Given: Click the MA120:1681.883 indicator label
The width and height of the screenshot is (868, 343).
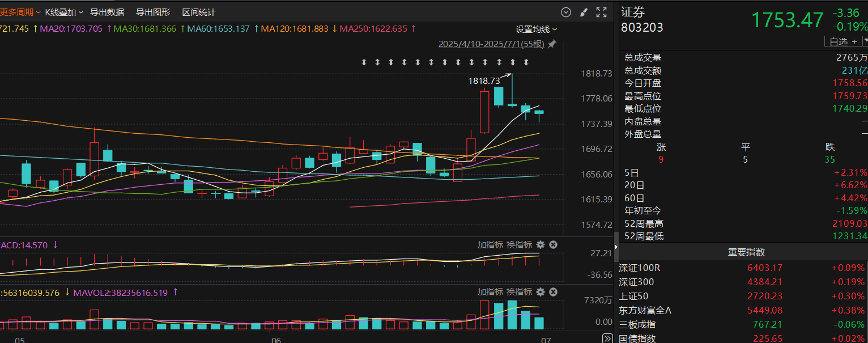Looking at the screenshot, I should [x=295, y=28].
